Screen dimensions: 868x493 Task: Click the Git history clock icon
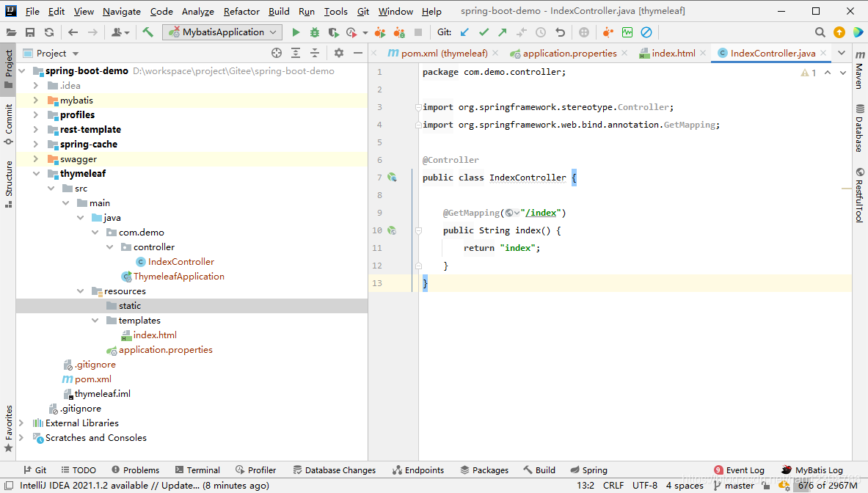[541, 32]
